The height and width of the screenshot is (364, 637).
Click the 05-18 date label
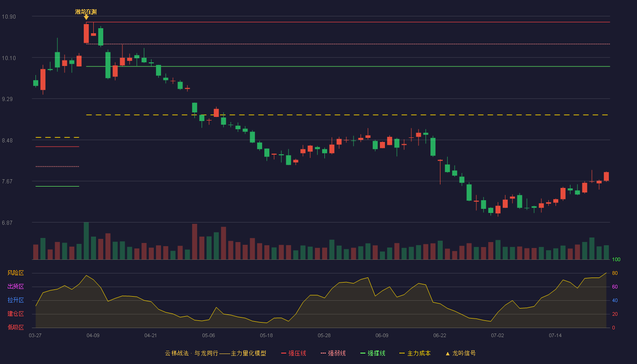point(266,335)
